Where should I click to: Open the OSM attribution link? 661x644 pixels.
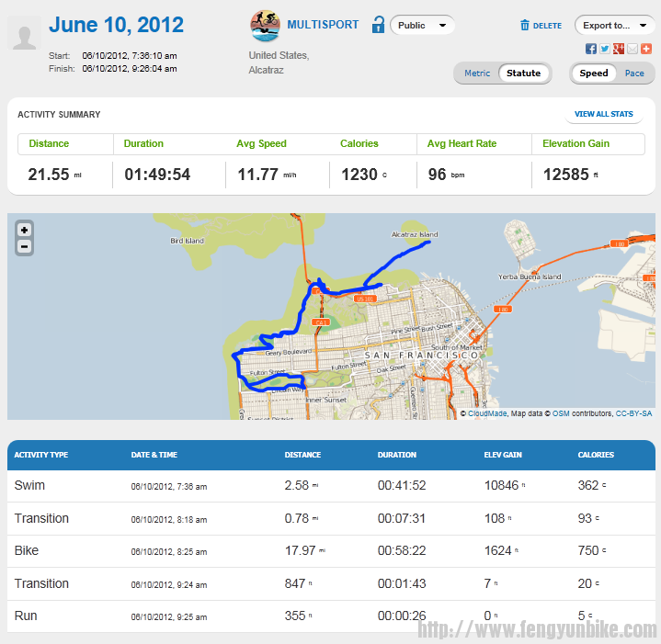(x=560, y=414)
